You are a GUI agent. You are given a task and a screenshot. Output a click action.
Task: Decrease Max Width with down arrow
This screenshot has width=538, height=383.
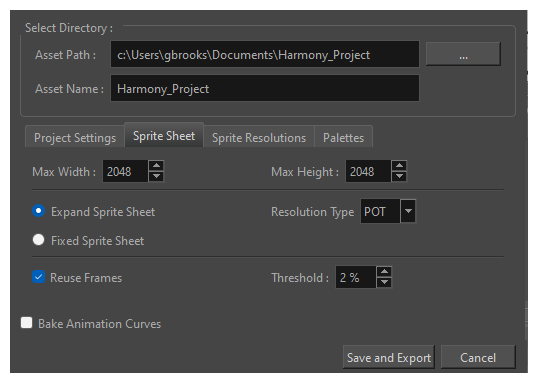[156, 176]
